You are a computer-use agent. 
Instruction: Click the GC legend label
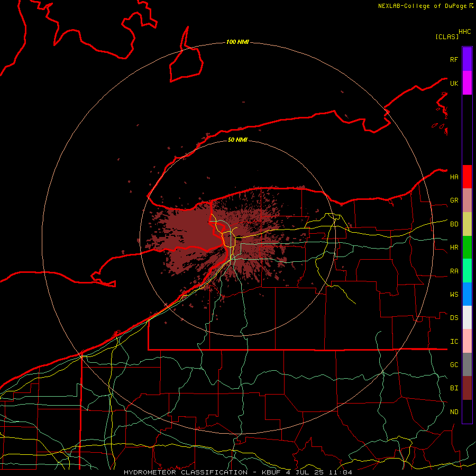[x=454, y=364]
